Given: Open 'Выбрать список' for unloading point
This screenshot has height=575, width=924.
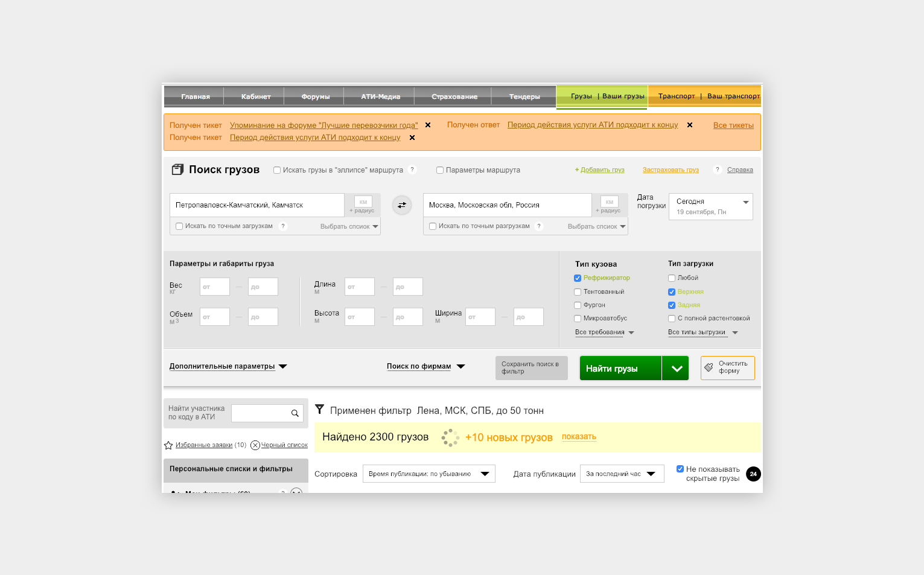Looking at the screenshot, I should click(597, 227).
